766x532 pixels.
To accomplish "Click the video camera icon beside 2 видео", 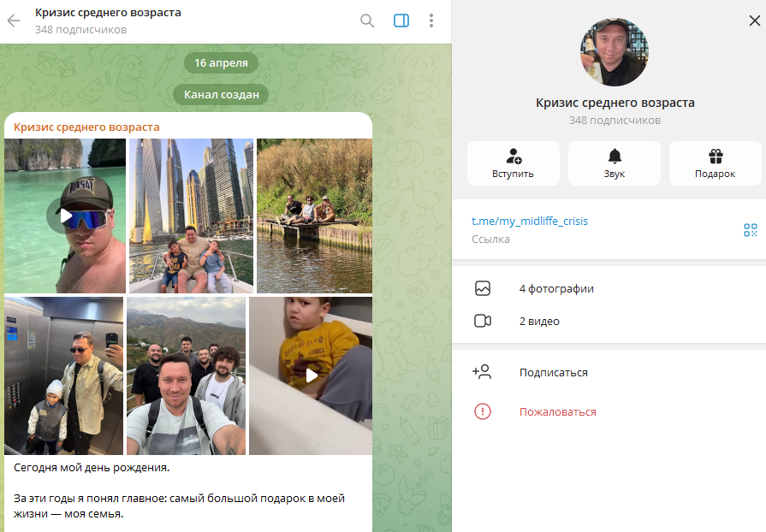I will 483,321.
